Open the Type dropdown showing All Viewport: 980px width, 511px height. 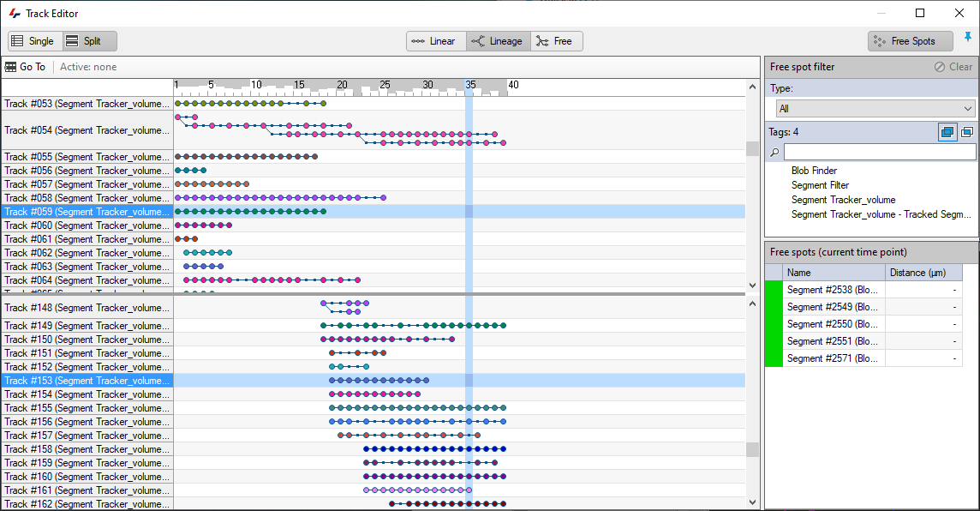pyautogui.click(x=875, y=108)
